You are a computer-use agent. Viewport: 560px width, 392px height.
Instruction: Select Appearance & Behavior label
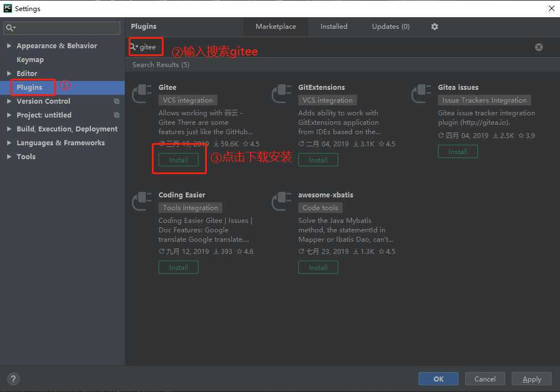coord(57,45)
